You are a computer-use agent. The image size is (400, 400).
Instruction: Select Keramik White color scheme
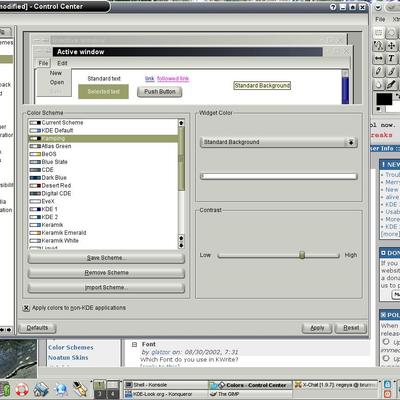pos(103,241)
